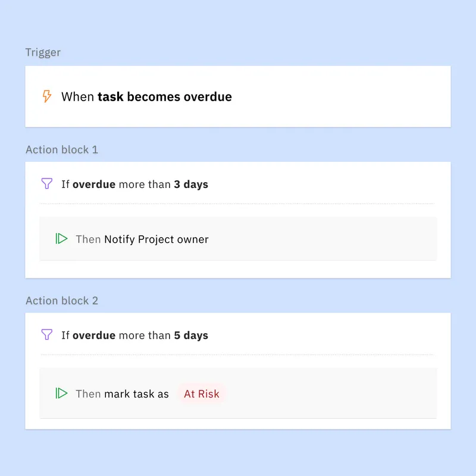The height and width of the screenshot is (476, 476).
Task: Select the "overdue" field in Action block 1
Action: point(94,184)
